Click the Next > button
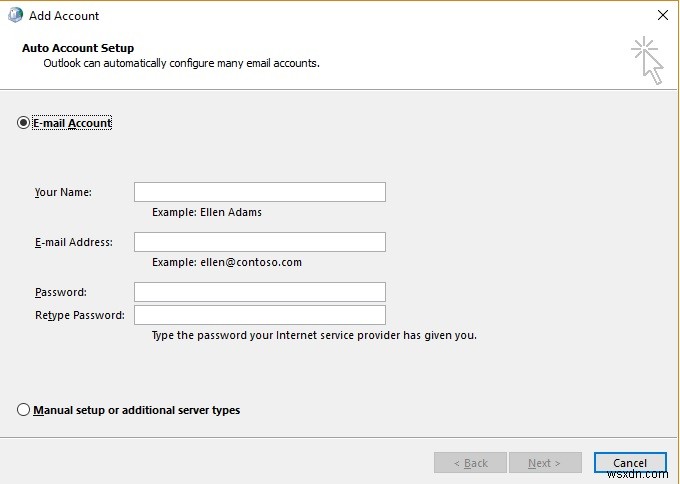The width and height of the screenshot is (680, 484). click(545, 463)
